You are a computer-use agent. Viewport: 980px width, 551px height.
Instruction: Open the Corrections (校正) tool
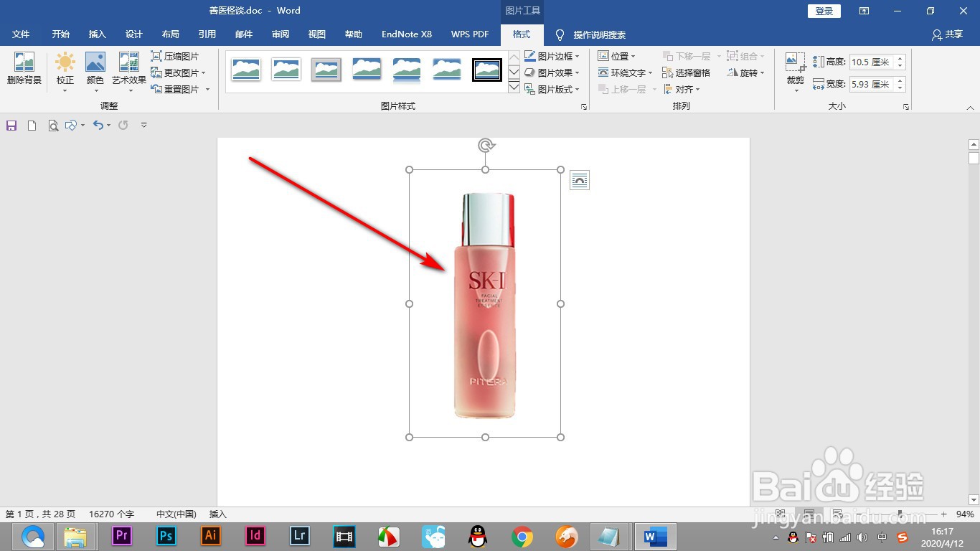[x=65, y=72]
